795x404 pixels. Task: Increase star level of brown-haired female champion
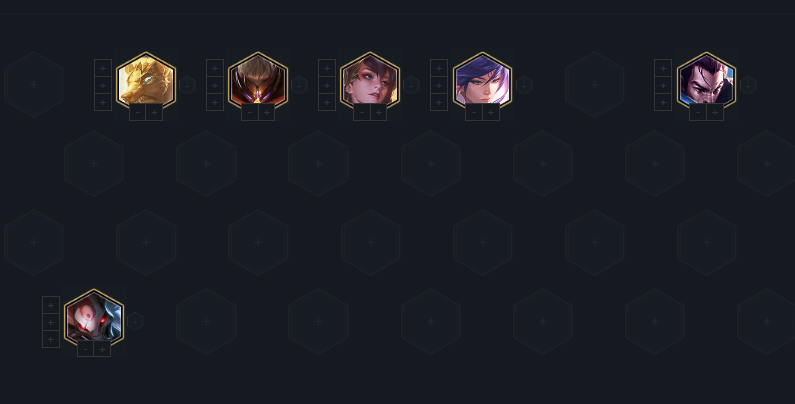tap(379, 112)
